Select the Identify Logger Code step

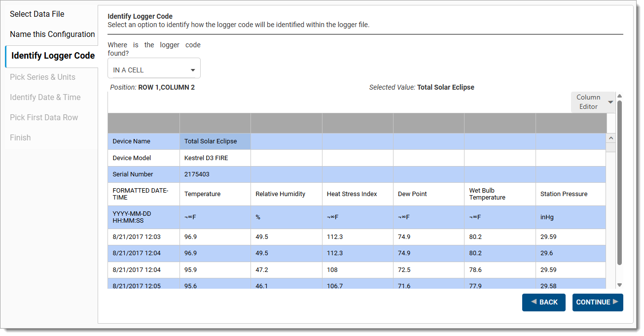point(52,56)
